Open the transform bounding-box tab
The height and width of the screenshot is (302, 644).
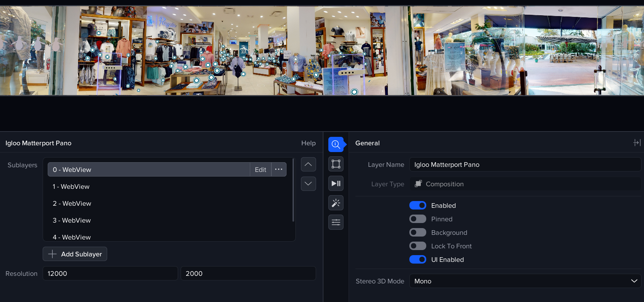[336, 164]
